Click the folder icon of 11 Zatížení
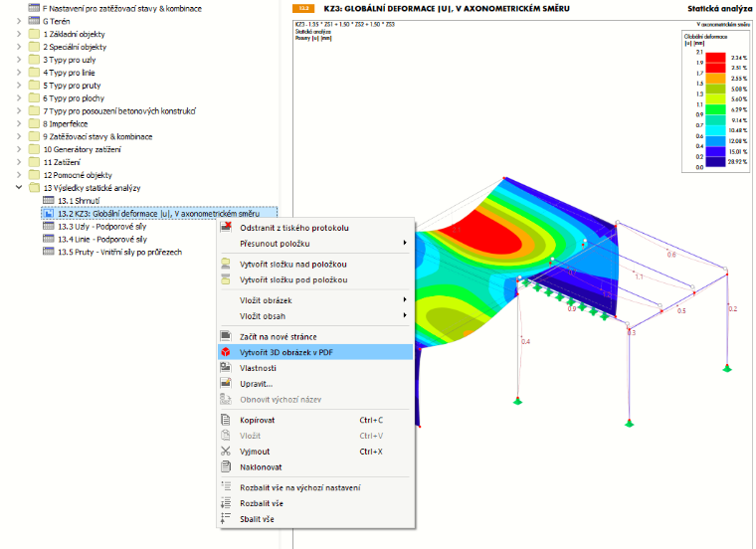 (34, 162)
